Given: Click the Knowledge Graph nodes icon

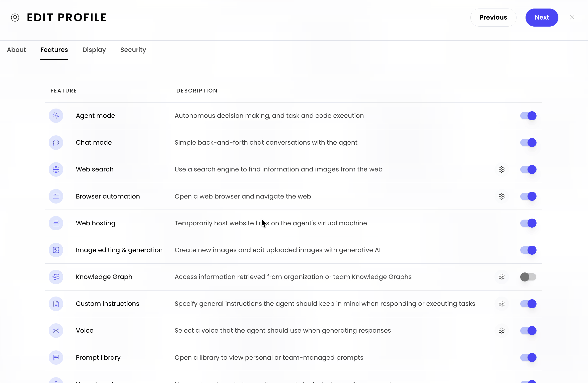Looking at the screenshot, I should coord(56,277).
